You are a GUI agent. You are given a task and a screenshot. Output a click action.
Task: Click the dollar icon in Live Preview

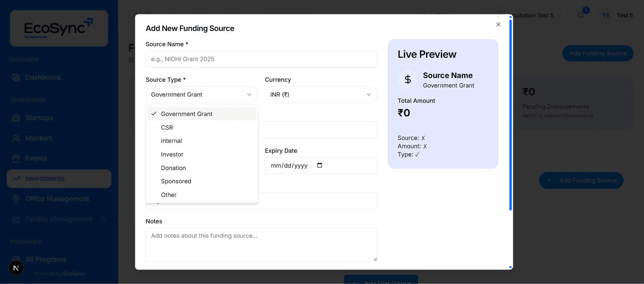tap(408, 79)
